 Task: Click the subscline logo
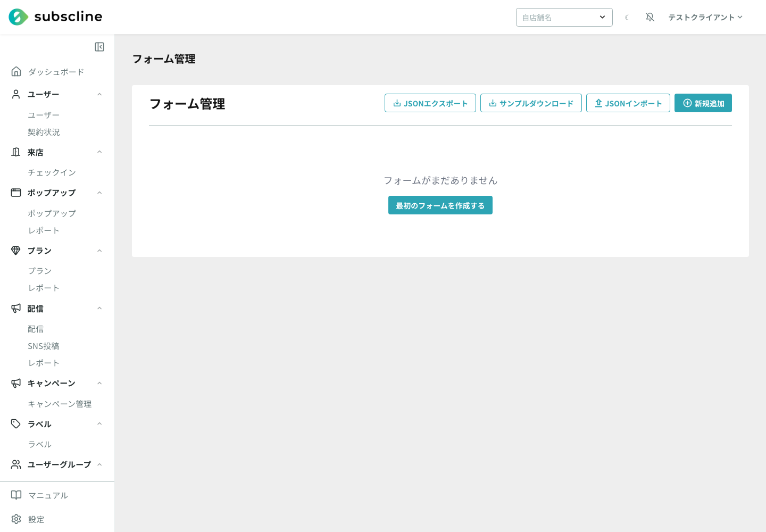[x=55, y=17]
